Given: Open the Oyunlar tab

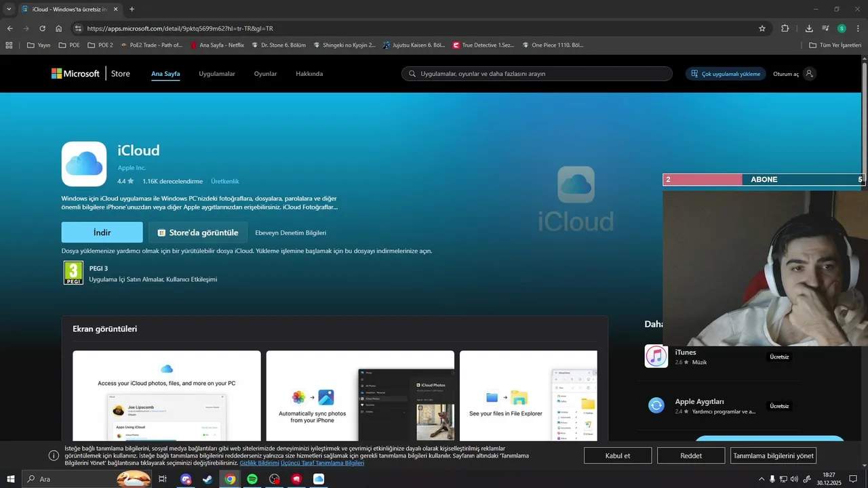Looking at the screenshot, I should pos(265,74).
